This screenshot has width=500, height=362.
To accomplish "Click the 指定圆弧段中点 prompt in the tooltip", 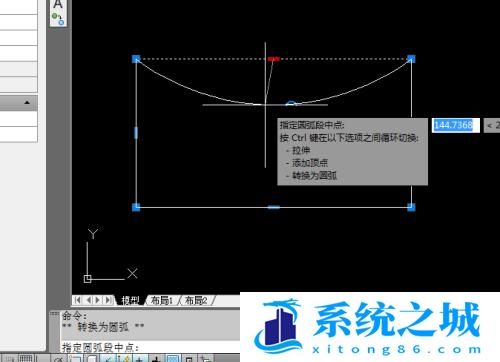I will tap(312, 125).
